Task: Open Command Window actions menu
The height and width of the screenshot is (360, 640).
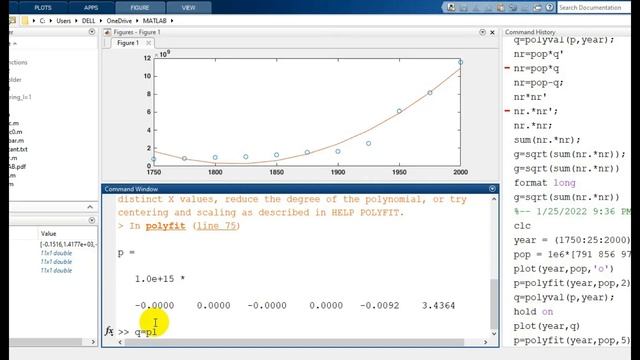Action: point(492,189)
